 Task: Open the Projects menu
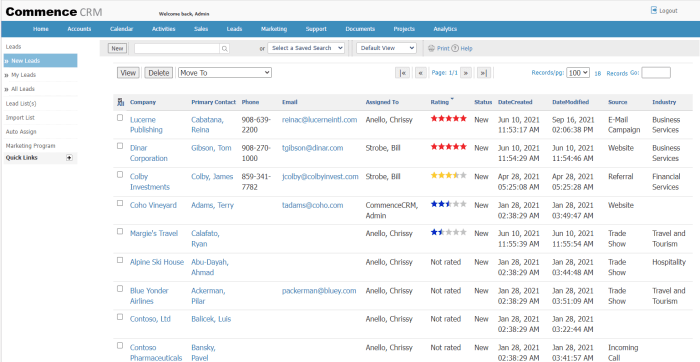[404, 29]
